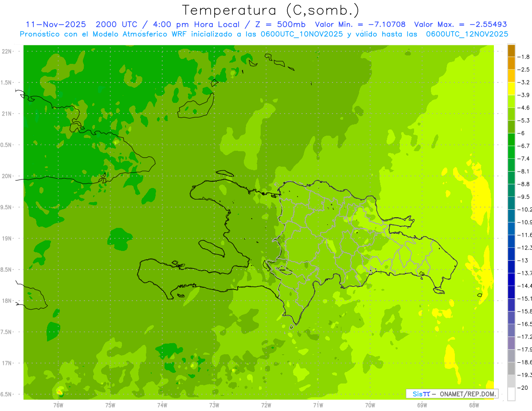Select the date text "11-Nov-2025"
532x411 pixels.
click(x=56, y=24)
